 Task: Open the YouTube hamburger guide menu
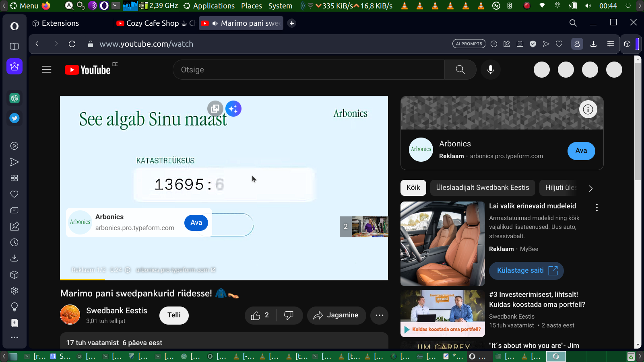[x=47, y=70]
